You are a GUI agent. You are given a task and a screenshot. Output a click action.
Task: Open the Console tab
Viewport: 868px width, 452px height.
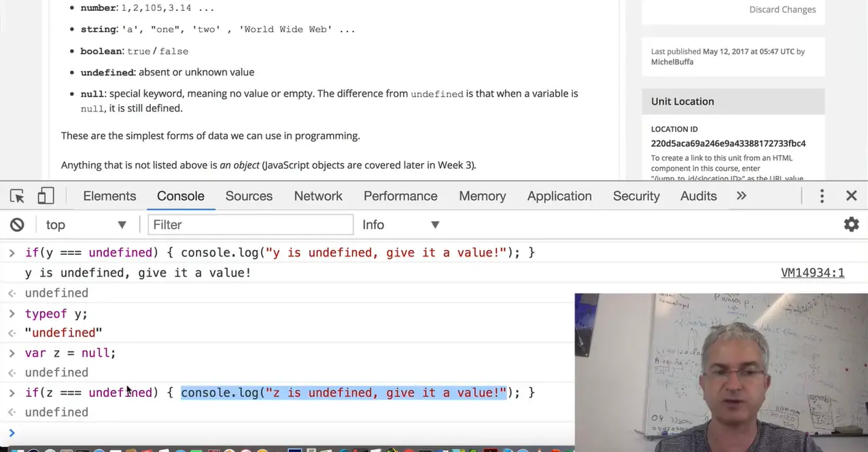coord(181,196)
